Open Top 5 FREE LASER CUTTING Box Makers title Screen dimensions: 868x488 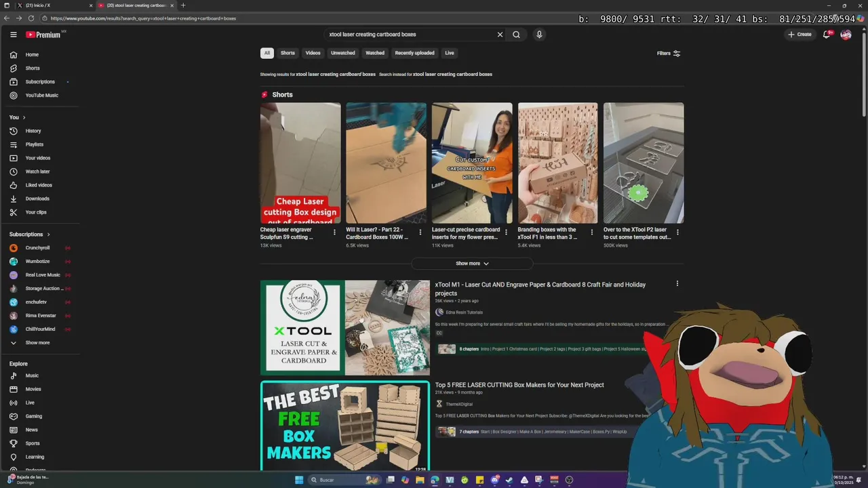click(x=519, y=385)
